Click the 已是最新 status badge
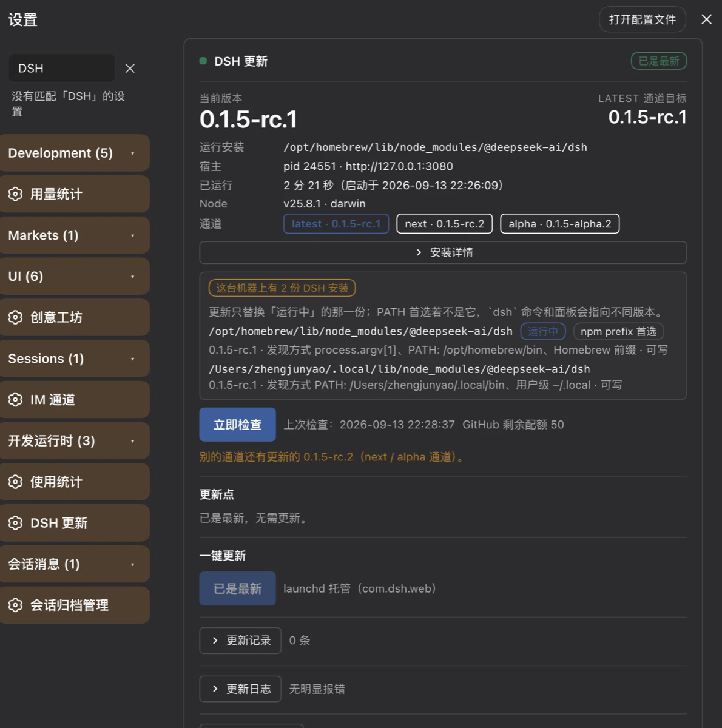The height and width of the screenshot is (728, 722). (x=659, y=61)
